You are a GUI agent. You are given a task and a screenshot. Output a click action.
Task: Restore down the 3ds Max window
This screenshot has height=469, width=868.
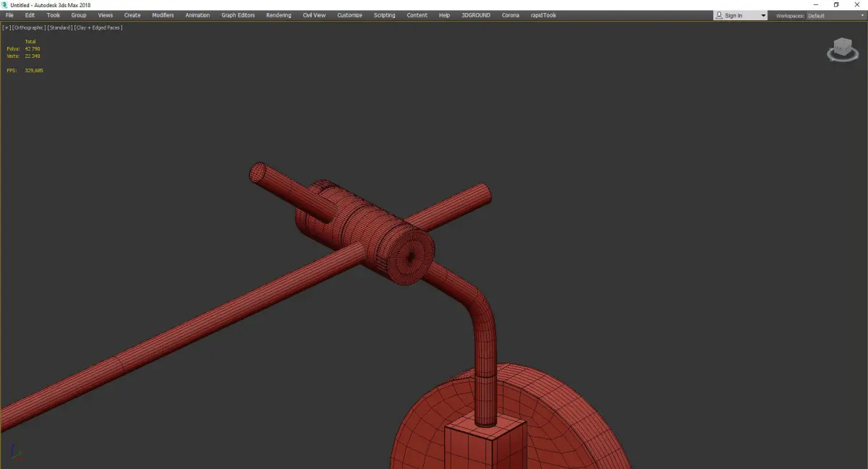point(836,4)
